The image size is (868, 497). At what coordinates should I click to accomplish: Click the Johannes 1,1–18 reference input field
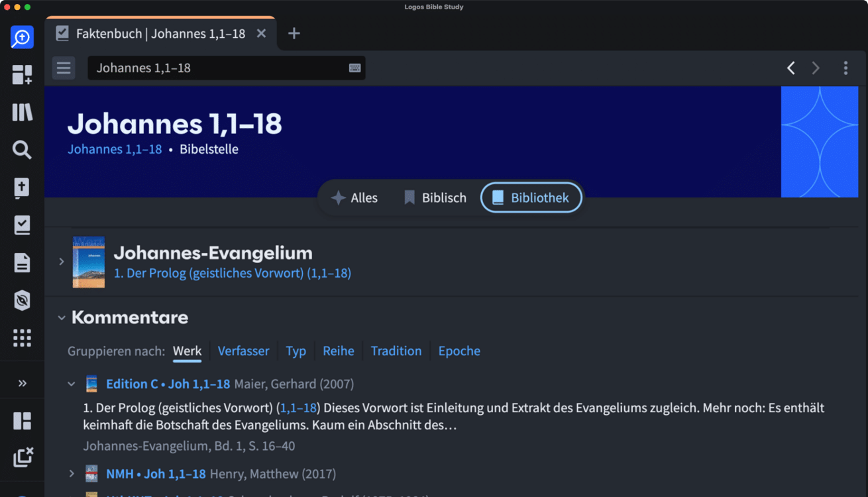click(x=226, y=68)
